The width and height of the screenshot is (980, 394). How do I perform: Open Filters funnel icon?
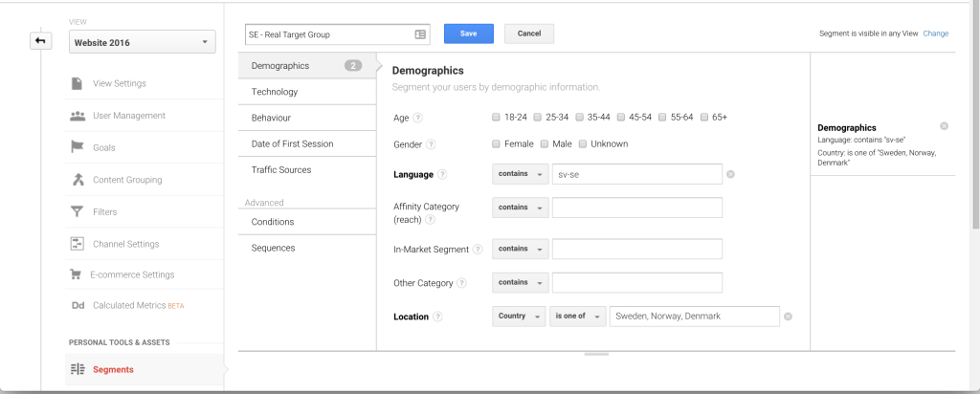pyautogui.click(x=77, y=211)
